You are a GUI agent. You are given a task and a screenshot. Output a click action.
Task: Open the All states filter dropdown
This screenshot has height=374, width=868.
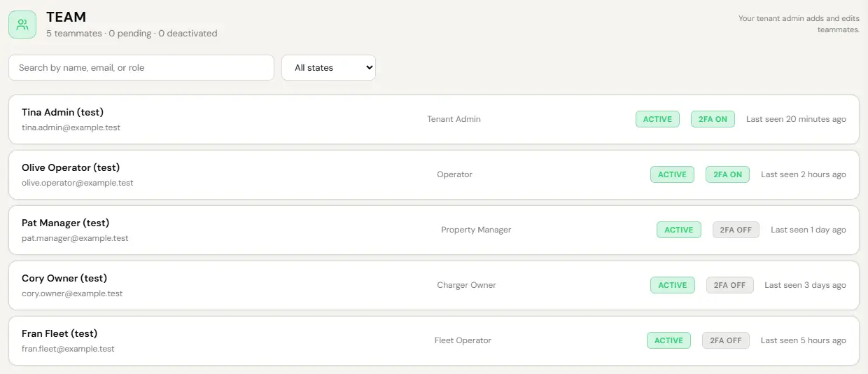tap(328, 68)
